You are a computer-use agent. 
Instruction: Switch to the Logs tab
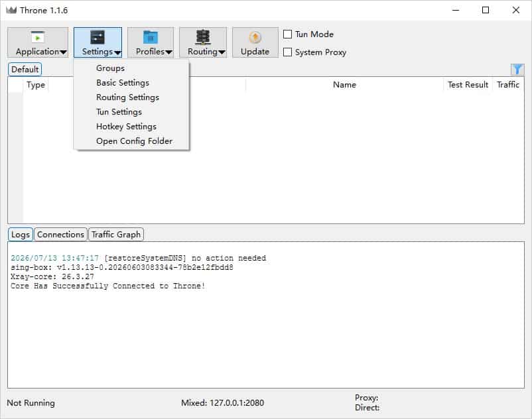point(21,235)
